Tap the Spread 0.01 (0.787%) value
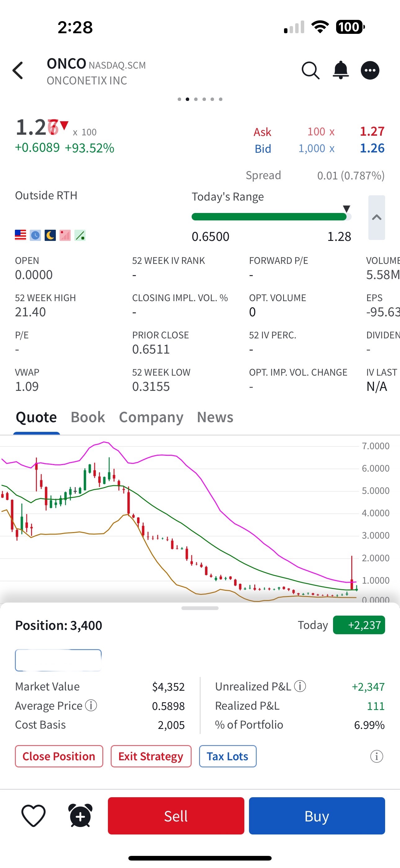The height and width of the screenshot is (868, 400). (x=351, y=175)
